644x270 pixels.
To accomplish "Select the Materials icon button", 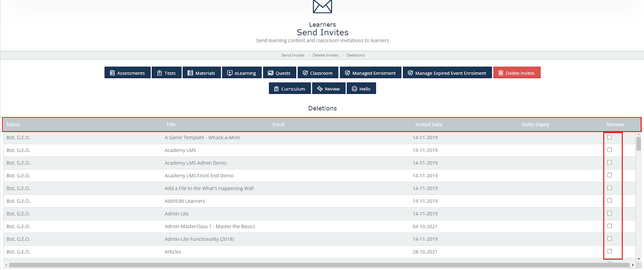I will click(x=190, y=73).
